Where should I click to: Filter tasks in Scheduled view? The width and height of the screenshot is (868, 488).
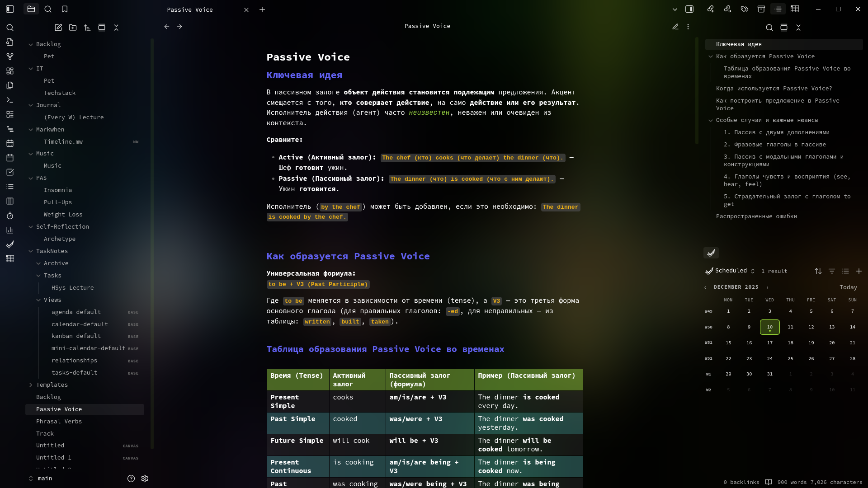tap(832, 271)
